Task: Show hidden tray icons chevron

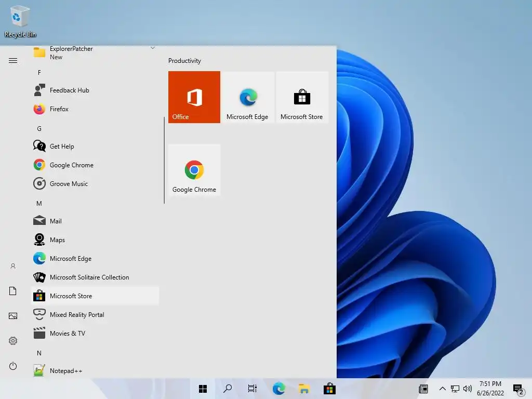Action: (443, 389)
